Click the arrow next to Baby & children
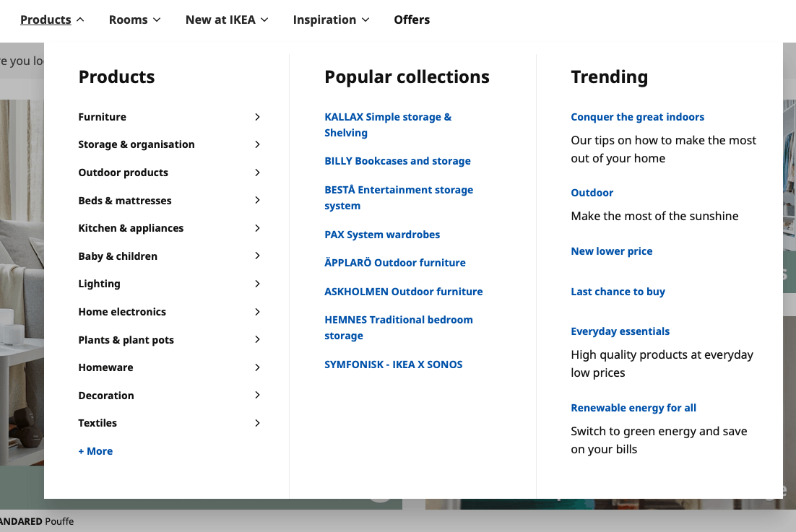The height and width of the screenshot is (532, 796). coord(257,256)
